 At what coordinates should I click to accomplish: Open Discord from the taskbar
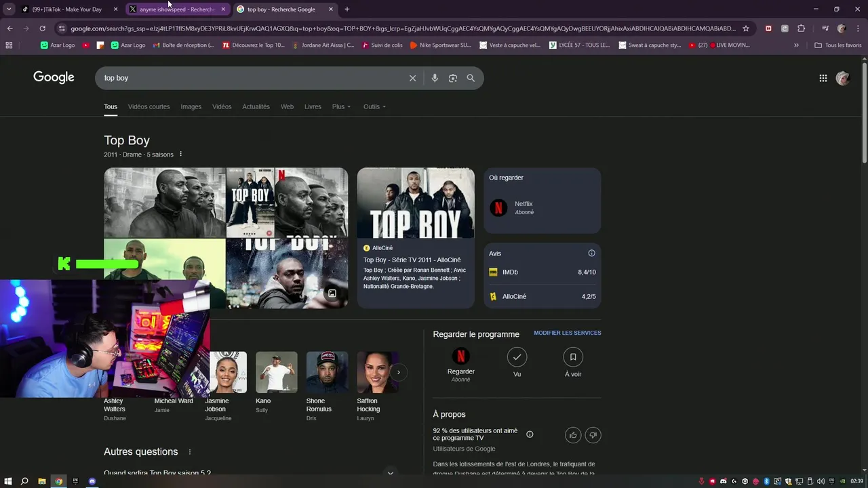(x=92, y=481)
